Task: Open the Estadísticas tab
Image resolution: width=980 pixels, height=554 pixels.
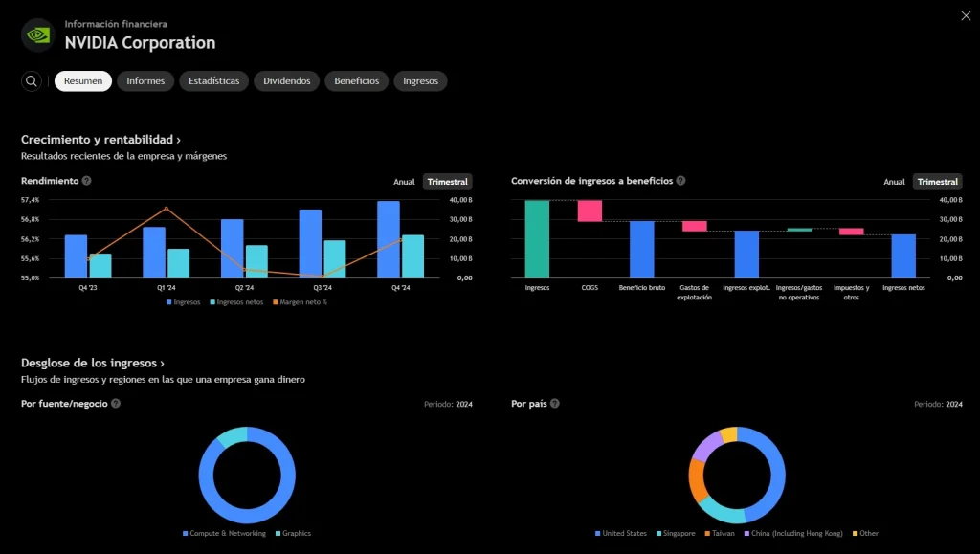Action: pyautogui.click(x=213, y=81)
